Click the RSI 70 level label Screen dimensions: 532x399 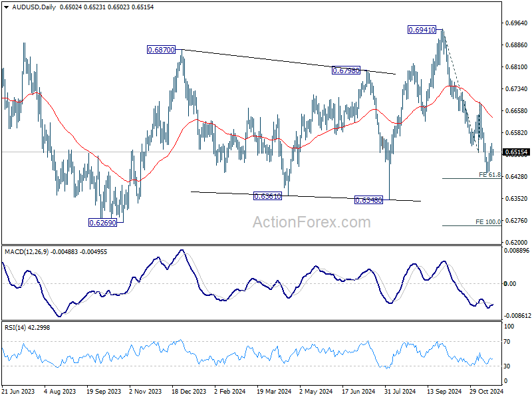pyautogui.click(x=507, y=342)
